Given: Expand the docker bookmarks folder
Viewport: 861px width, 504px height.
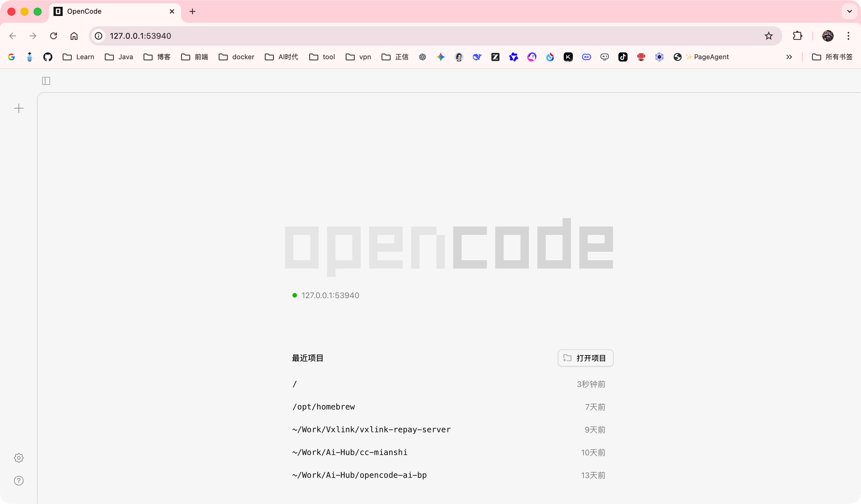Looking at the screenshot, I should pos(236,57).
